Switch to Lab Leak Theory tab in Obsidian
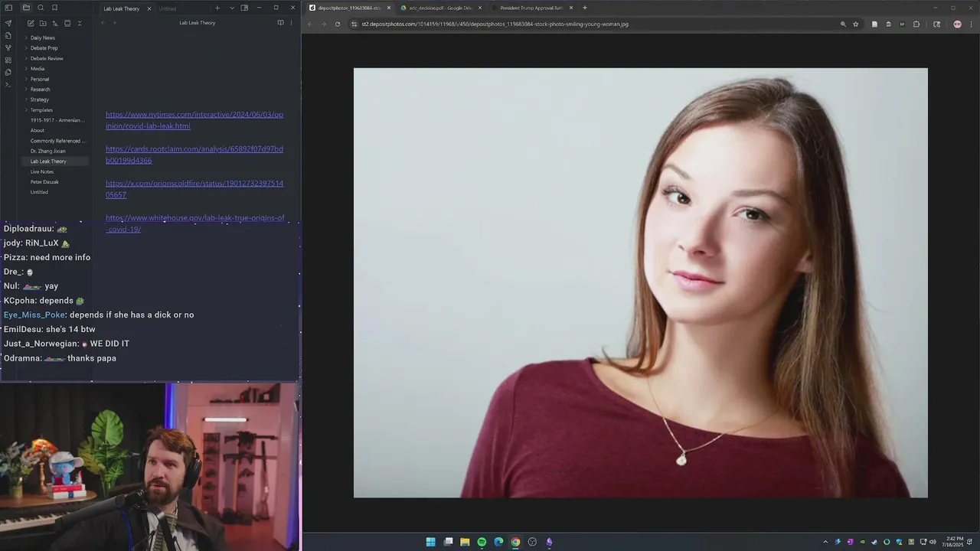Viewport: 980px width, 551px height. [x=122, y=8]
